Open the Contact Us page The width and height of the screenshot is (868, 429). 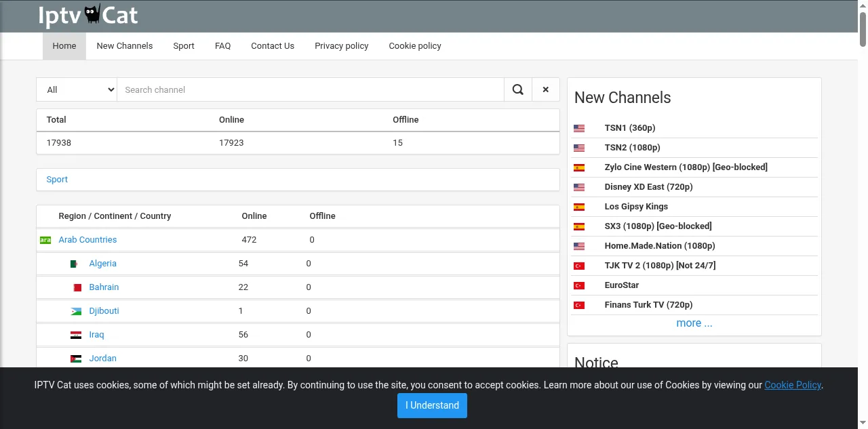tap(273, 46)
